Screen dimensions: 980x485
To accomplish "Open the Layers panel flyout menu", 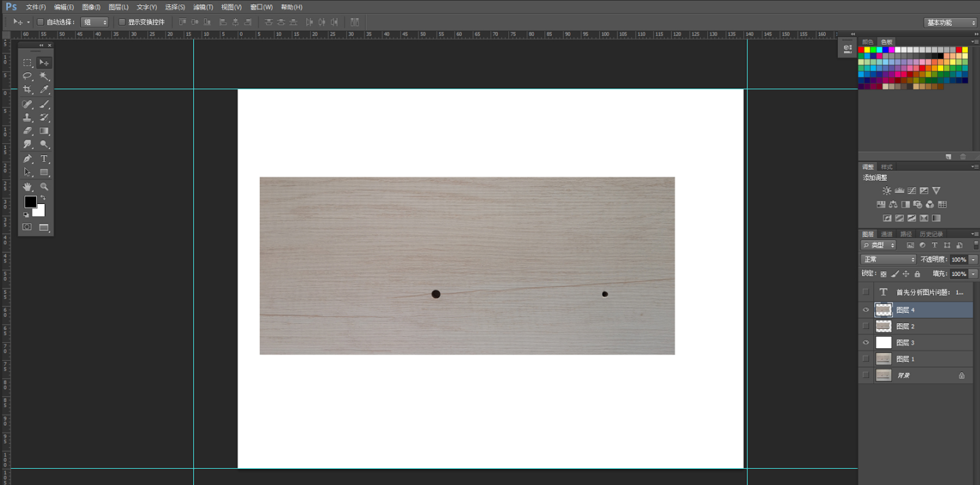I will tap(974, 234).
